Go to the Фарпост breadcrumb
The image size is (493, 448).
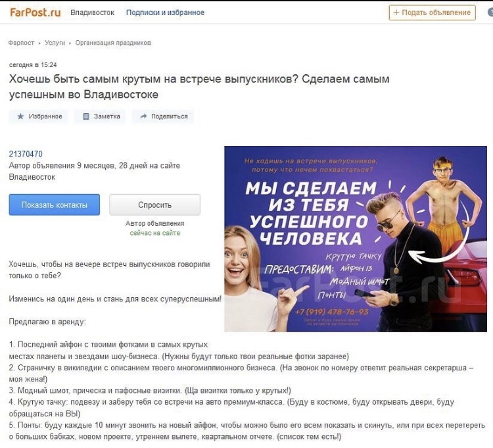coord(21,43)
